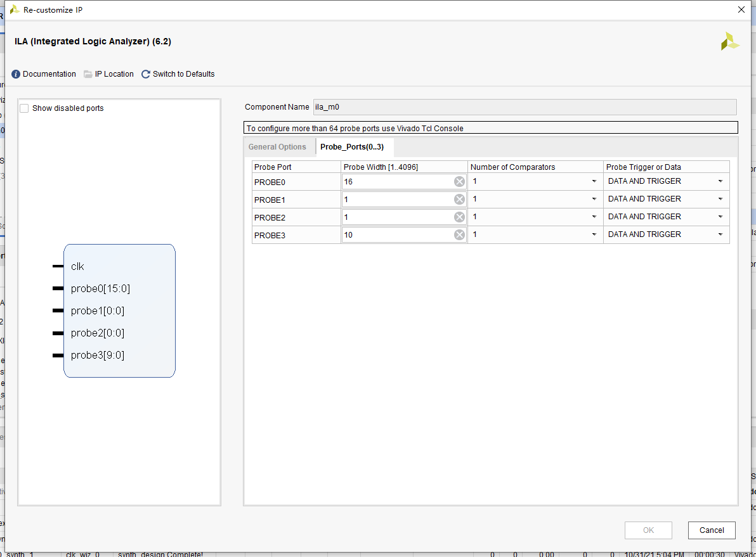Click the Tcl Console hint message
The width and height of the screenshot is (756, 557).
point(490,128)
